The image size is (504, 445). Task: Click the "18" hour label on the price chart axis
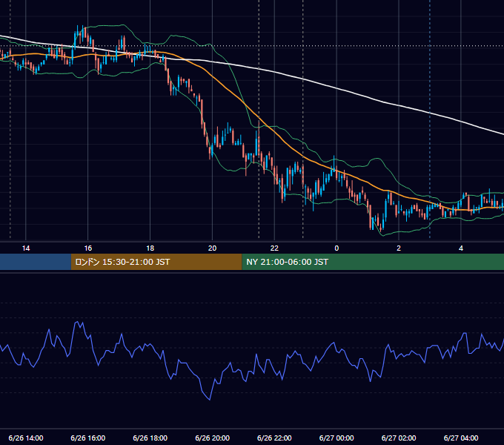150,248
